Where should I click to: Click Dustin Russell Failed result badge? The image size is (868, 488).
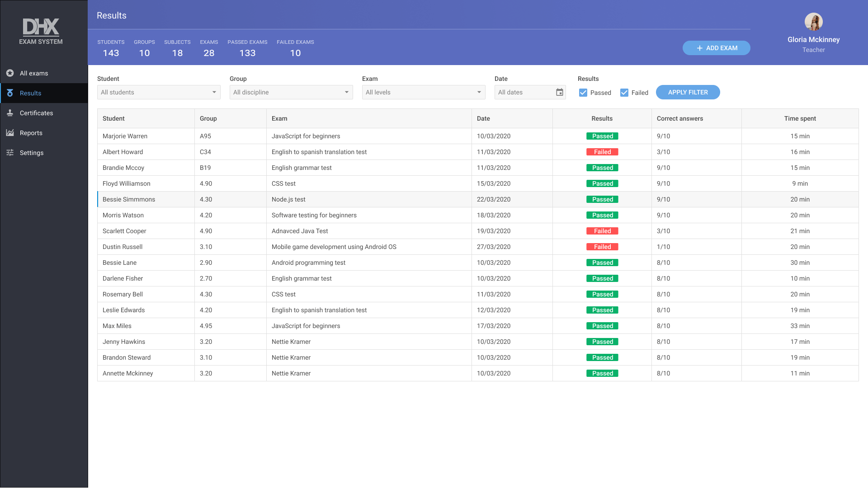pos(602,247)
